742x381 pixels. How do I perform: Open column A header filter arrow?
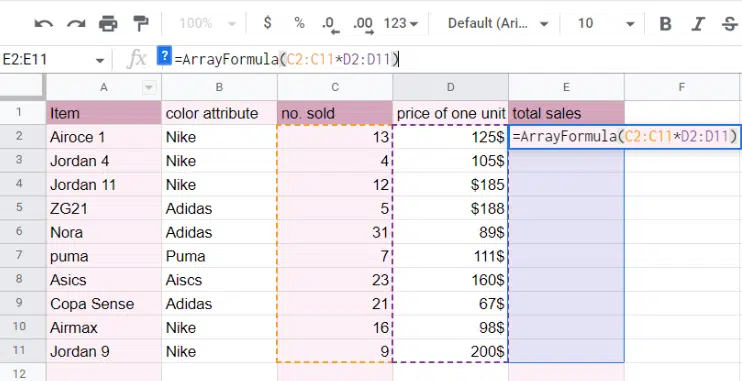(149, 87)
